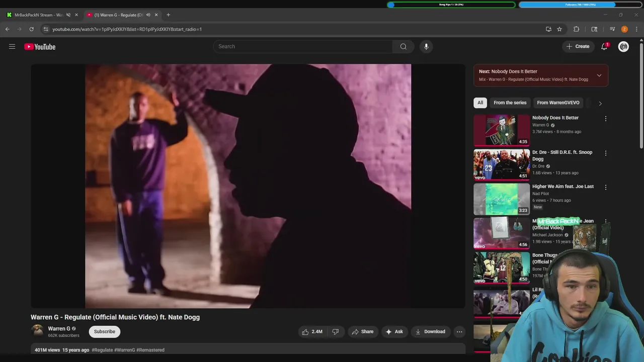This screenshot has width=644, height=362.
Task: Open options for Nobody Does It Better
Action: [x=605, y=119]
